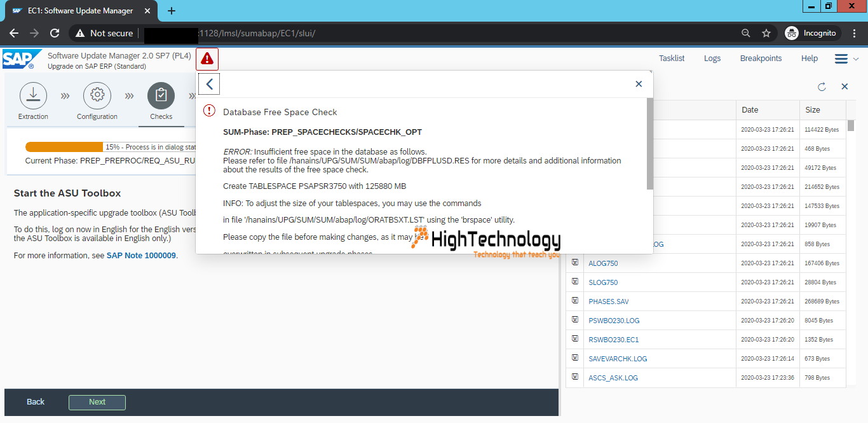
Task: Open the ASCS_ASK.LOG file
Action: pos(613,378)
